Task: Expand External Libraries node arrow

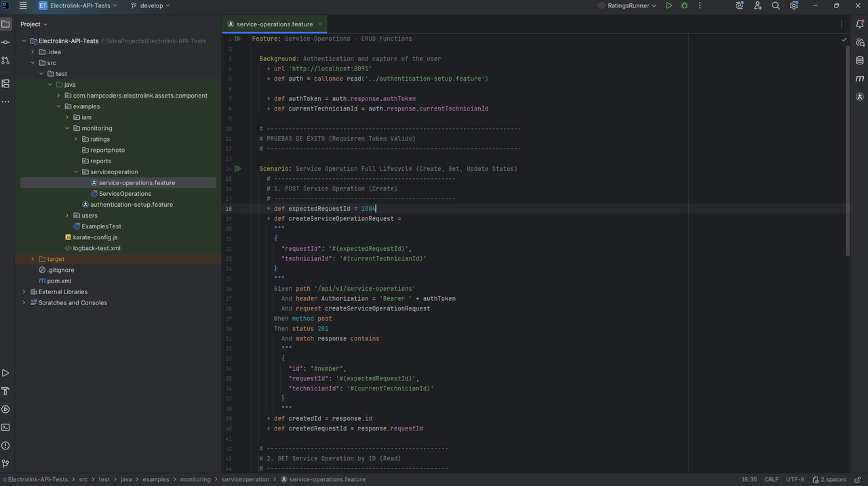Action: pos(24,291)
